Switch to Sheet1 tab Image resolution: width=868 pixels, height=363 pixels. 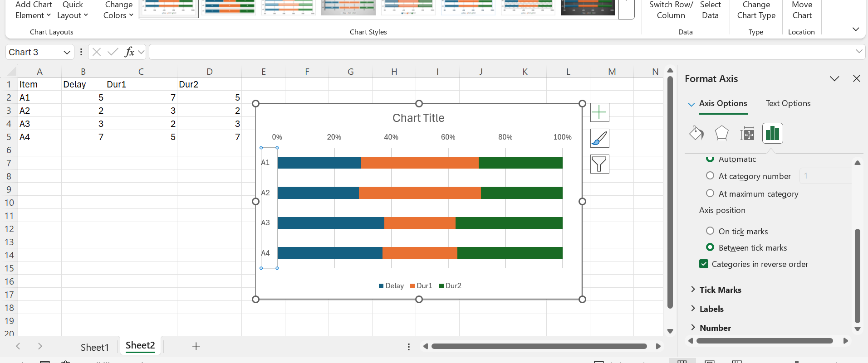pyautogui.click(x=95, y=347)
